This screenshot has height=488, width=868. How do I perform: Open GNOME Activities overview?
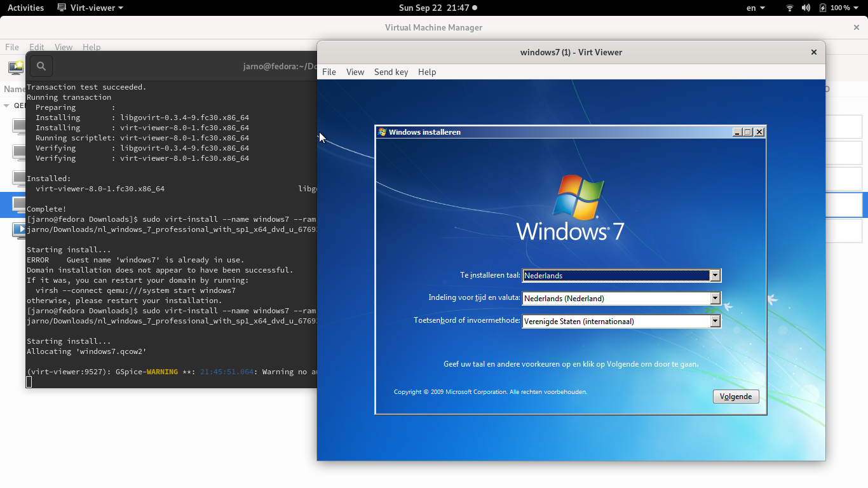coord(25,8)
